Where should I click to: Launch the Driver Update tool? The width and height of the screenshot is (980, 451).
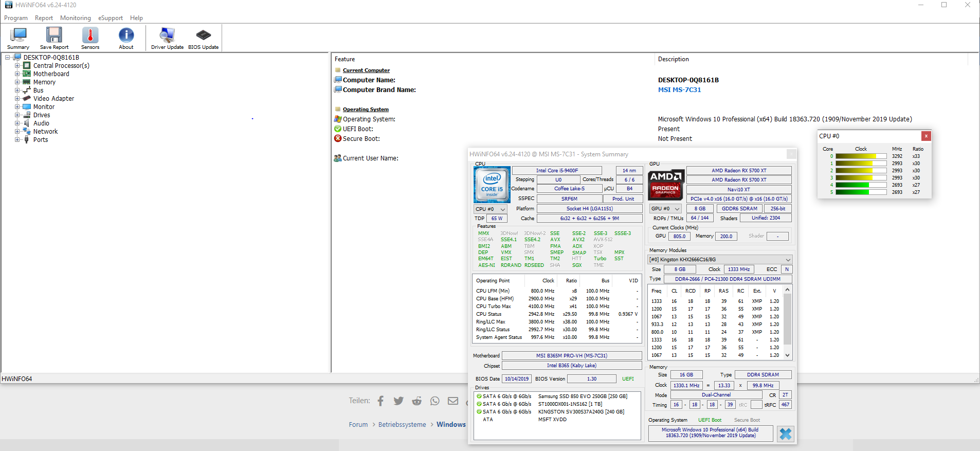[167, 38]
